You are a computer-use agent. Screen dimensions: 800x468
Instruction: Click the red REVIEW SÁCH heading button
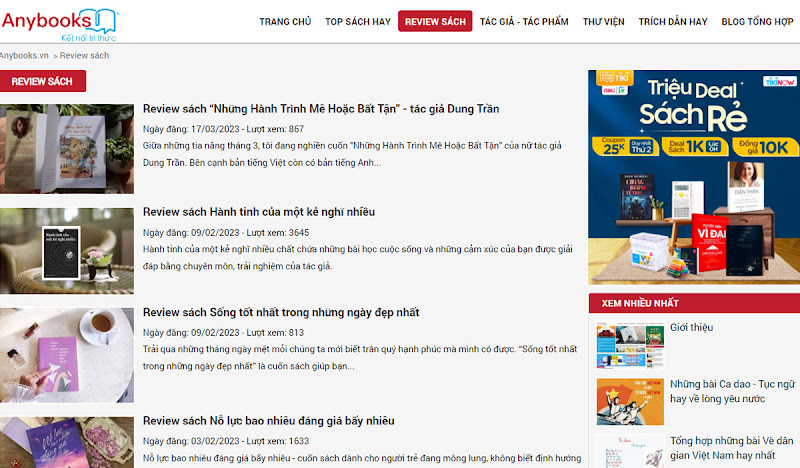coord(42,81)
